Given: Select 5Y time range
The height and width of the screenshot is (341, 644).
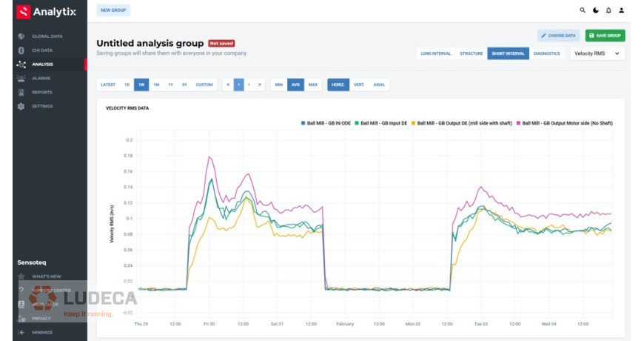Looking at the screenshot, I should click(x=184, y=85).
